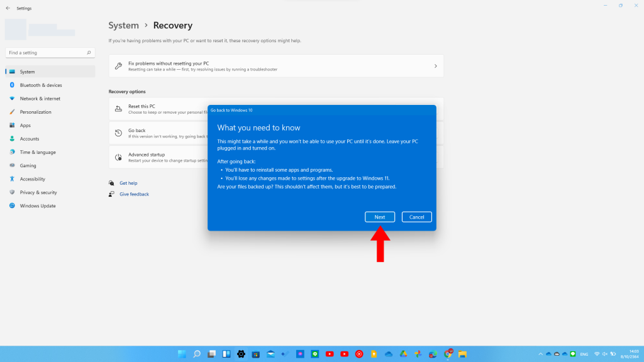Viewport: 644px width, 362px height.
Task: Switch input language via ENG indicator
Action: click(584, 354)
